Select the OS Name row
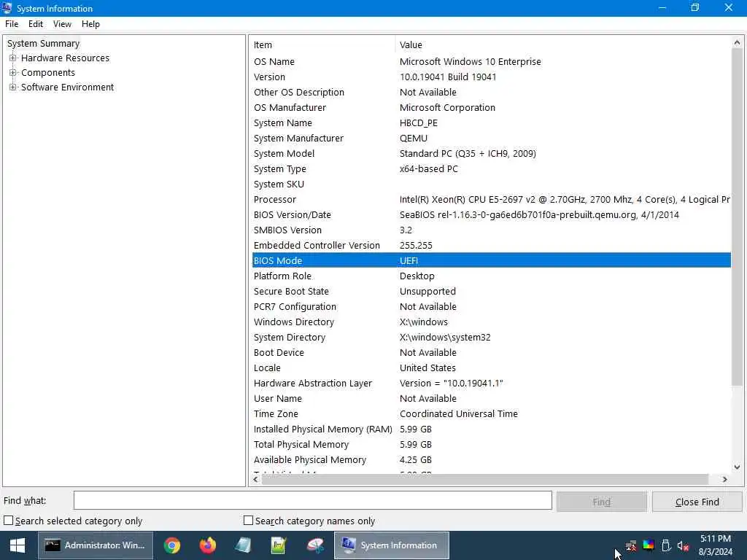 click(x=491, y=61)
